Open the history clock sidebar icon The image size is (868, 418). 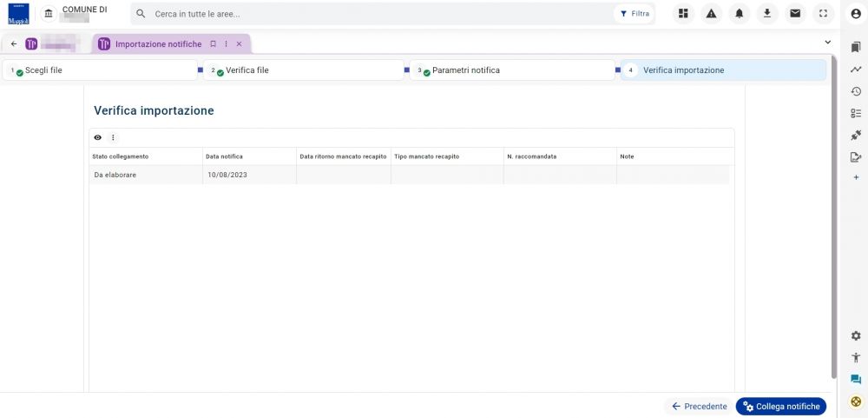point(856,91)
